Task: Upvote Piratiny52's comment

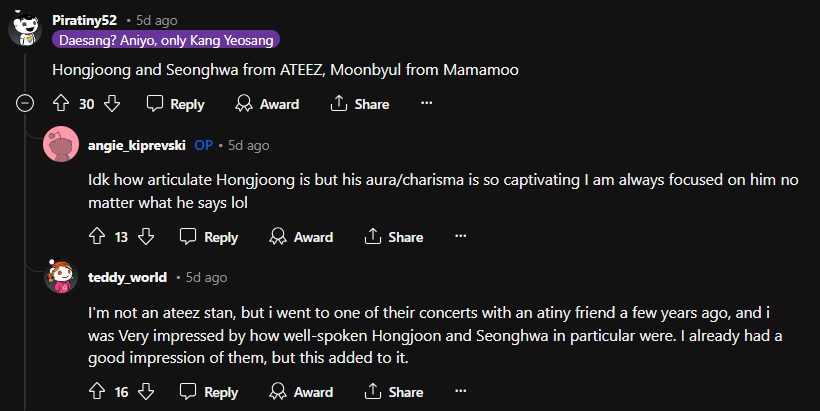Action: (60, 104)
